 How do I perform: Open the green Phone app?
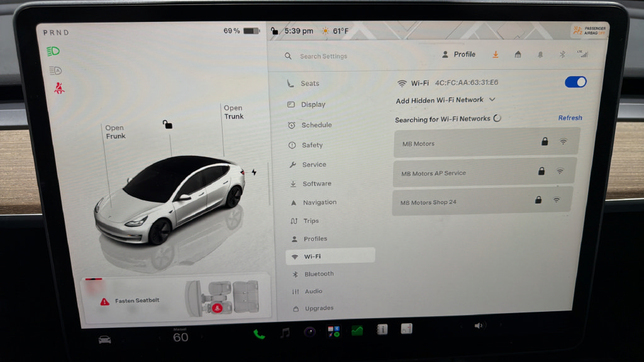[x=258, y=334]
